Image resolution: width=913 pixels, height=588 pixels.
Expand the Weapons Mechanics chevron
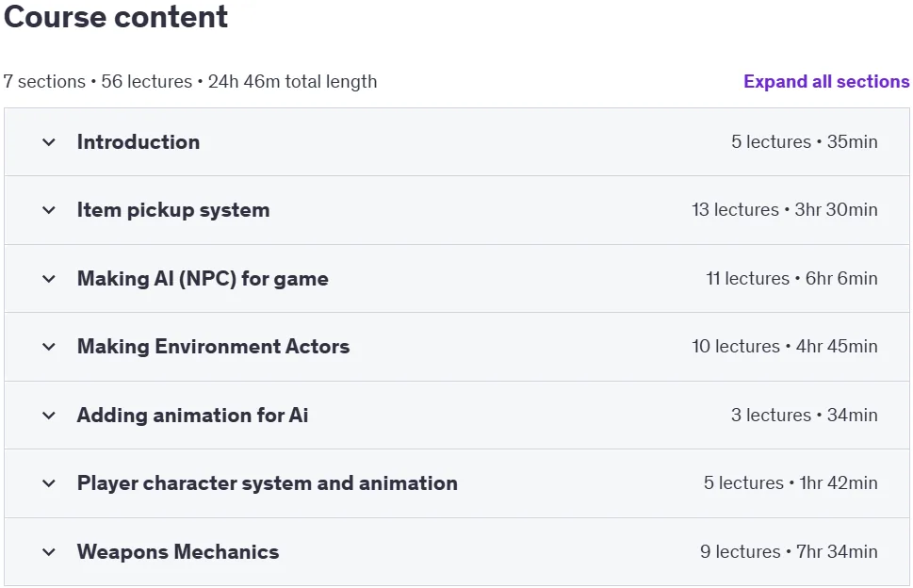(49, 552)
